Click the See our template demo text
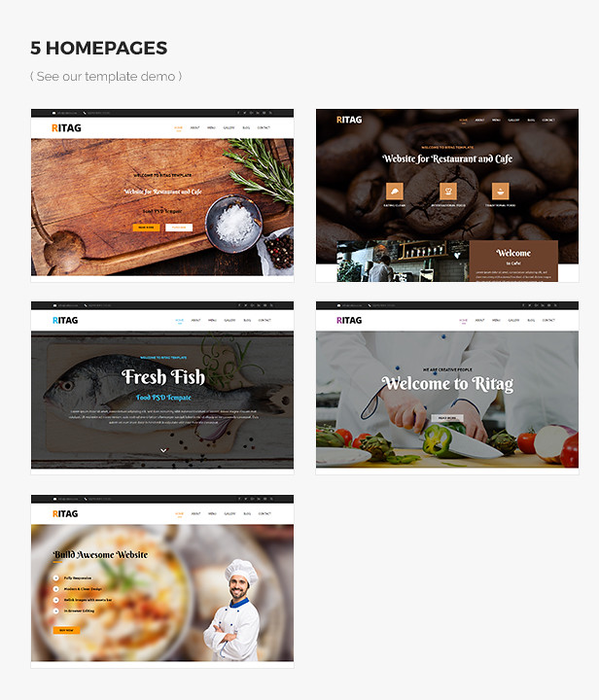 tap(106, 77)
